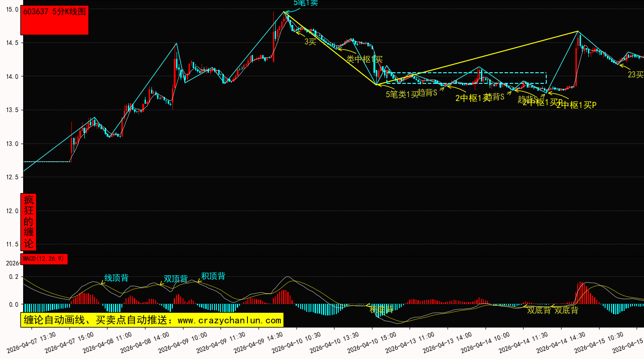Open the www.crazychanlun.com yellow banner link
The width and height of the screenshot is (644, 359).
(x=152, y=320)
